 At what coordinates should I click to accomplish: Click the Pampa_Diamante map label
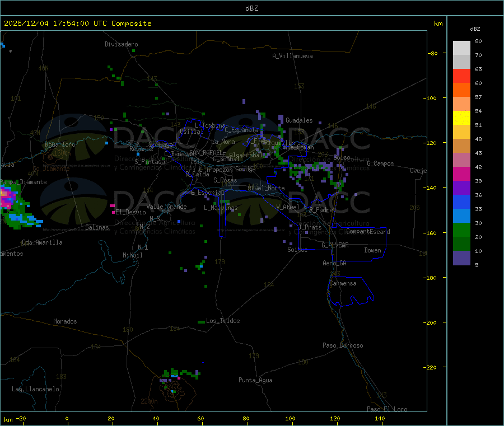coord(24,182)
